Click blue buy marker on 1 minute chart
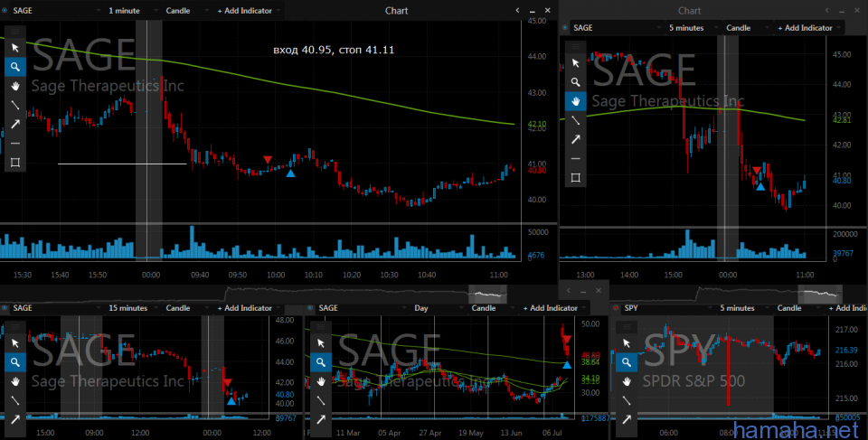 [290, 173]
